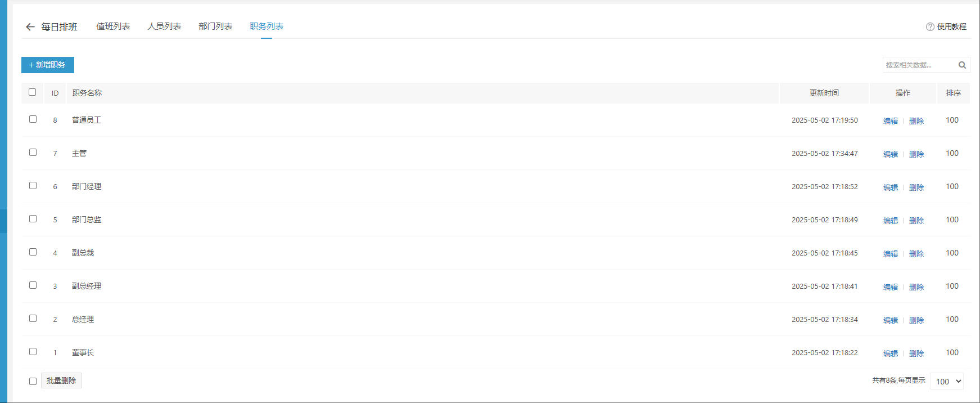Screen dimensions: 980x403
Task: Toggle the checkbox beside 批量删除
Action: coord(33,381)
